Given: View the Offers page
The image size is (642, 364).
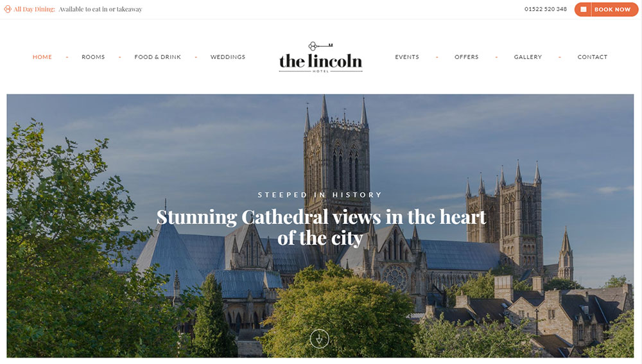Looking at the screenshot, I should point(466,57).
